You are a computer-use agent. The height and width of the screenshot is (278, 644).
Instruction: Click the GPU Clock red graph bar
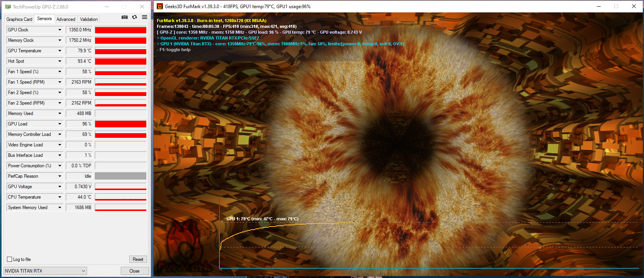[x=121, y=30]
